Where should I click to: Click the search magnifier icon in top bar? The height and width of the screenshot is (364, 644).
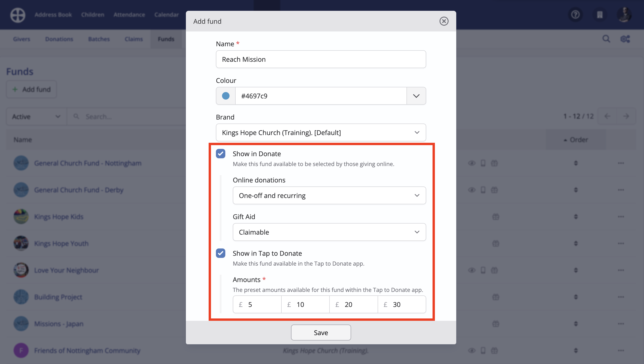pos(606,39)
